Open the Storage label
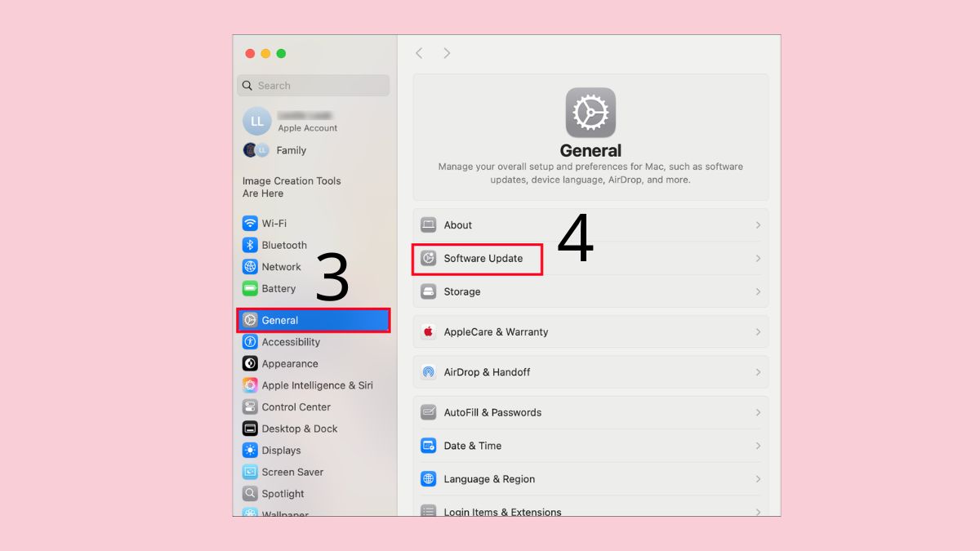Screen dimensions: 980x551 pos(462,291)
